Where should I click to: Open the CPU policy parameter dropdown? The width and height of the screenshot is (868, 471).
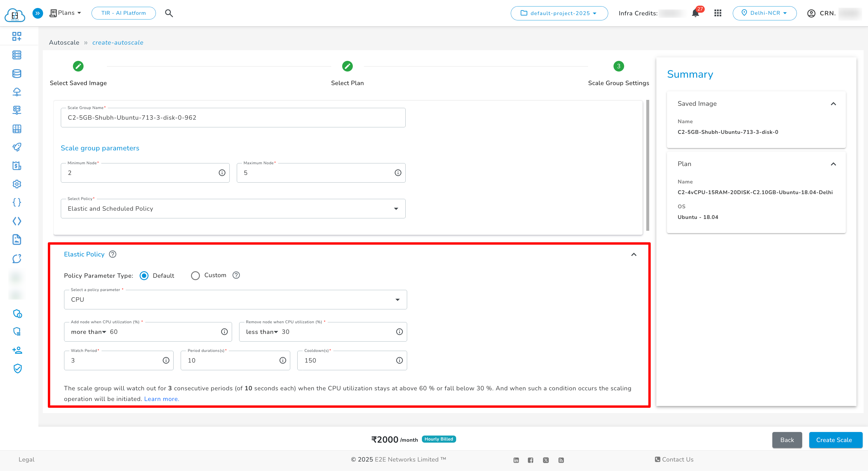pos(398,299)
